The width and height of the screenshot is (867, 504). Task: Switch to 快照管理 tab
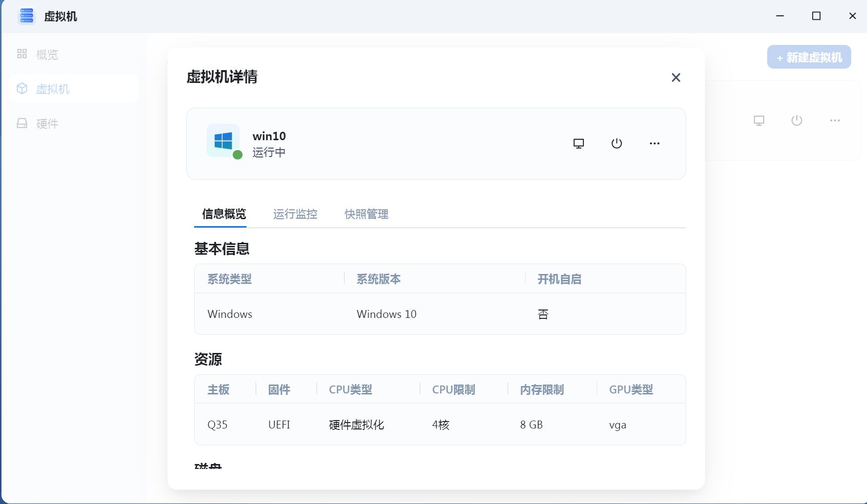point(367,214)
